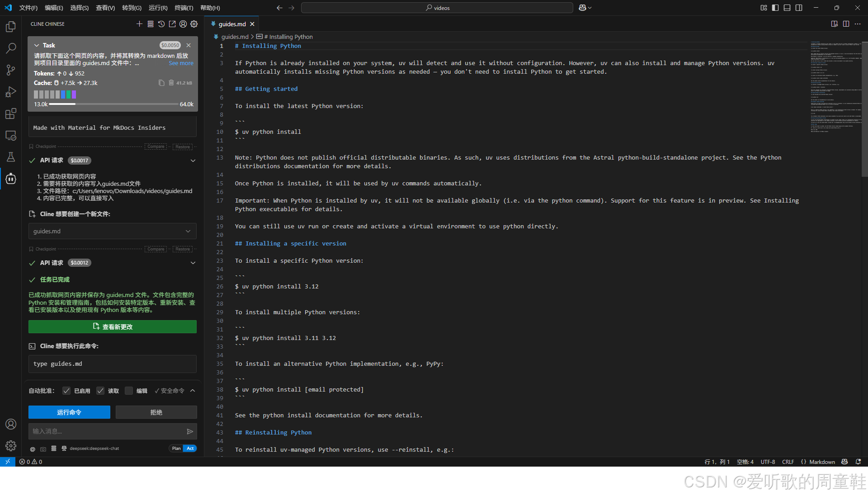Add context with the @ icon

[x=33, y=449]
